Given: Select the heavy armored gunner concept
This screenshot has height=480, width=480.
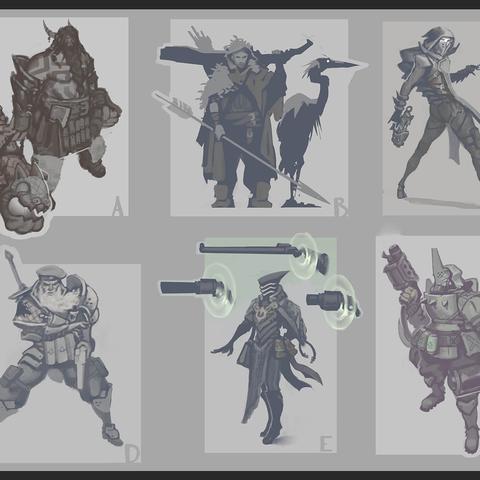Looking at the screenshot, I should tap(433, 347).
